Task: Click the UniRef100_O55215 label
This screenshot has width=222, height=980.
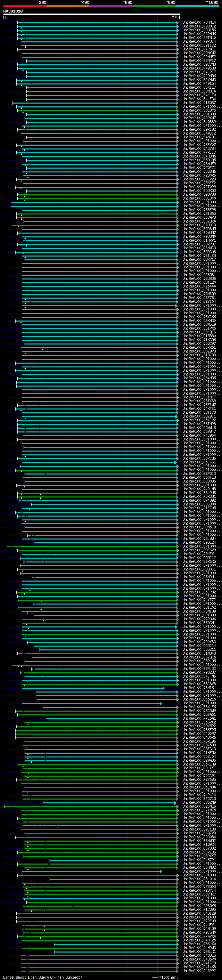Action: (x=199, y=699)
